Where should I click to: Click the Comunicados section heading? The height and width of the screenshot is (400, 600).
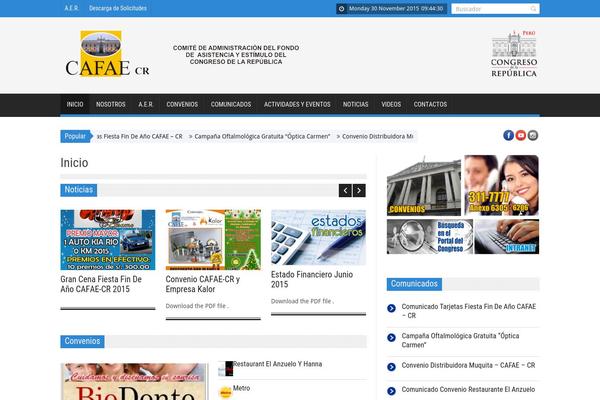pos(414,284)
